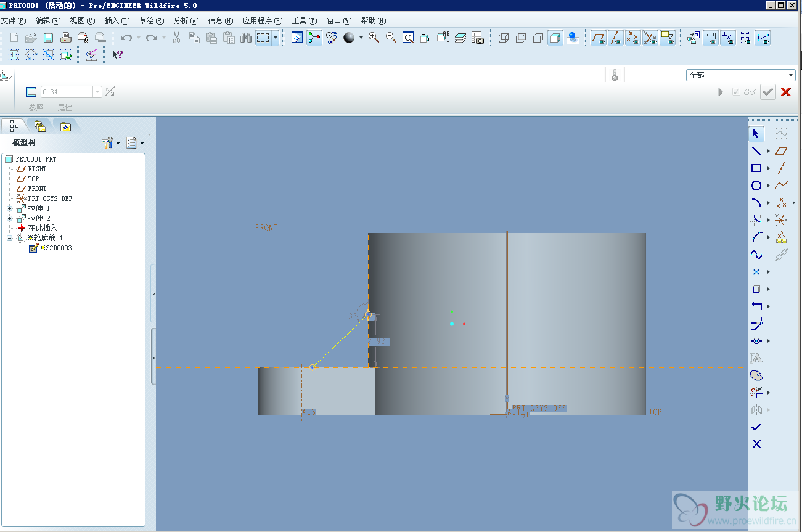
Task: Confirm sketch with the checkmark in sketcher toolbar
Action: (x=756, y=427)
